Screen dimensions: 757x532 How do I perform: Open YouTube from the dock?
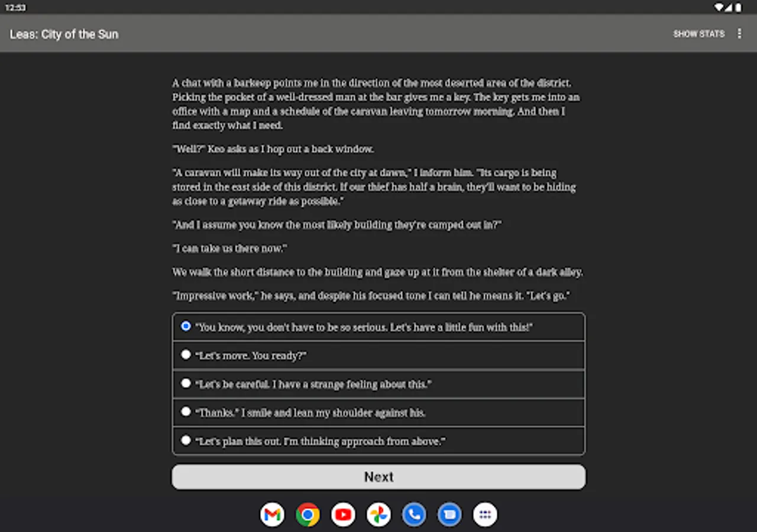pos(343,515)
